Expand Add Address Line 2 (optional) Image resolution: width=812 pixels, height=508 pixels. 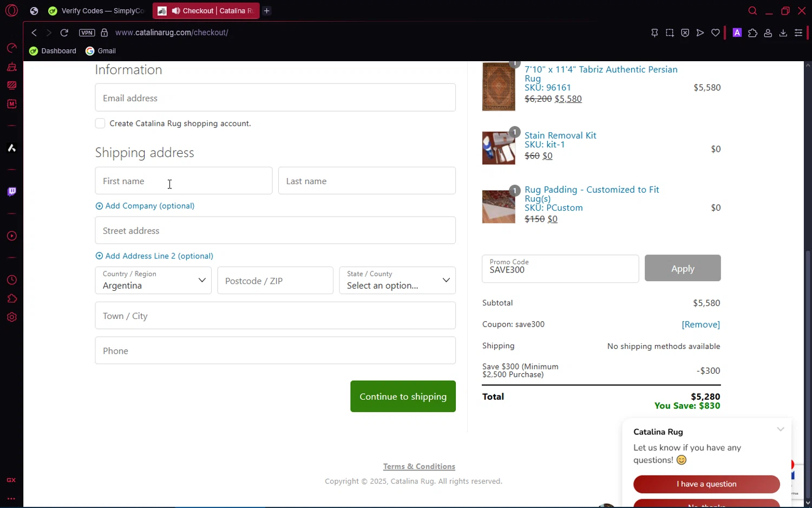click(154, 256)
